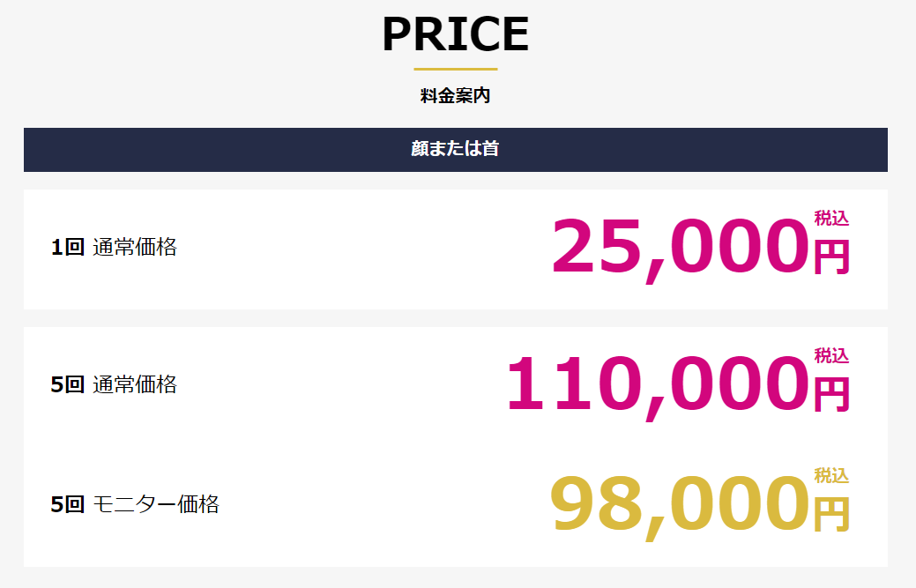
Task: Click the 25,000円 price
Action: tap(700, 249)
